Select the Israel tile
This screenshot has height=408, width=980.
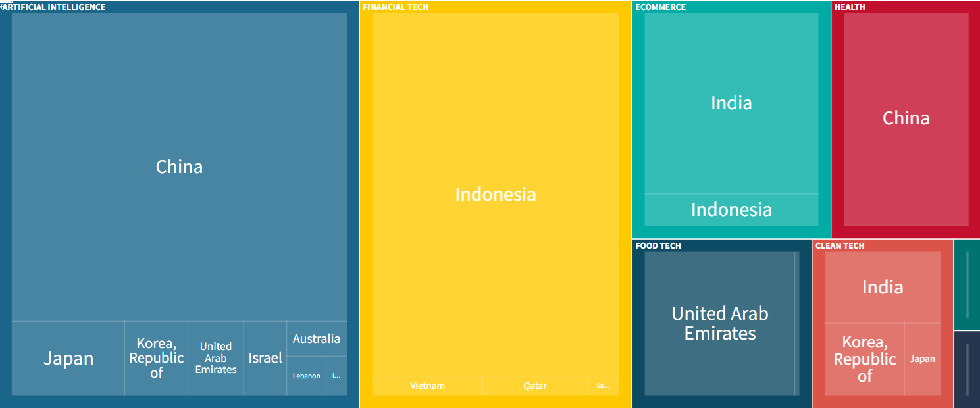pos(265,359)
